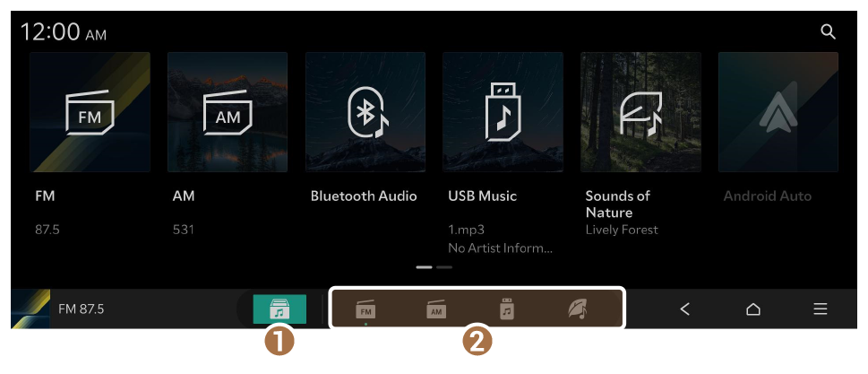Screen dimensions: 868x374
Task: Select the FM radio tile
Action: click(x=90, y=112)
